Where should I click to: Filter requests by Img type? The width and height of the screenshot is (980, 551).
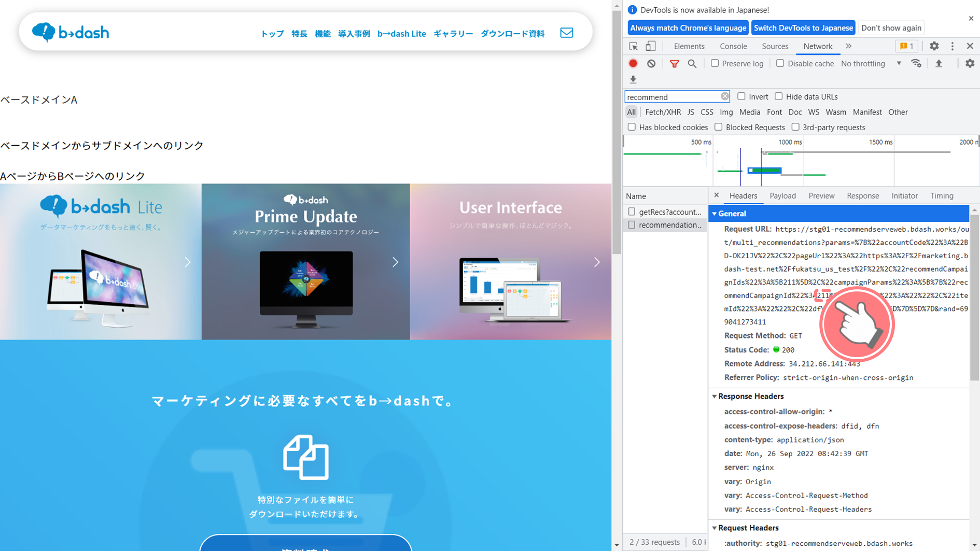726,112
